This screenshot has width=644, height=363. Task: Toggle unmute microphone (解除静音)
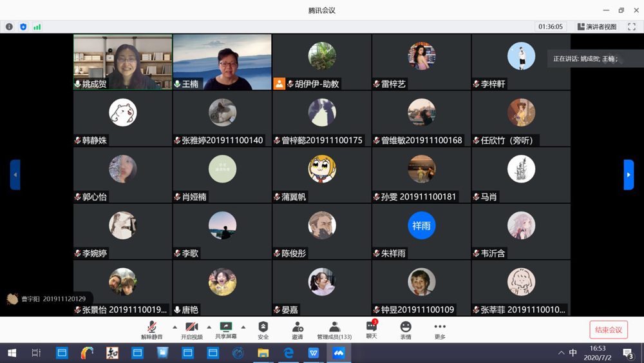pos(152,329)
